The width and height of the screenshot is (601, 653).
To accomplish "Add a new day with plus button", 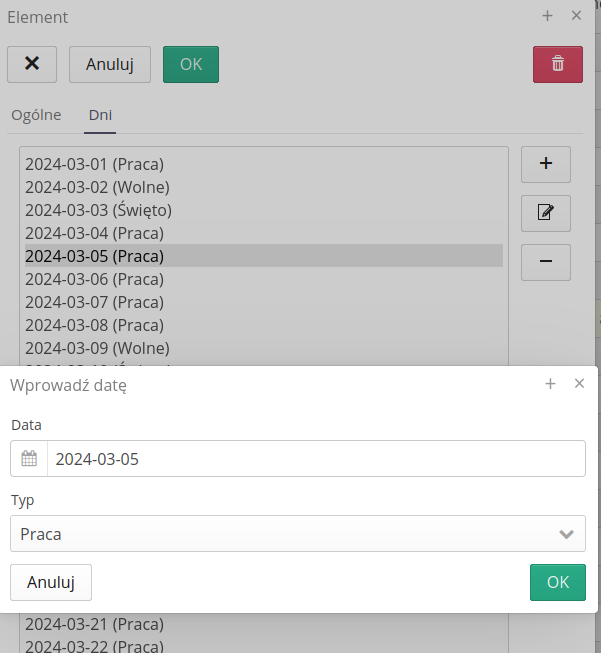I will pyautogui.click(x=545, y=164).
